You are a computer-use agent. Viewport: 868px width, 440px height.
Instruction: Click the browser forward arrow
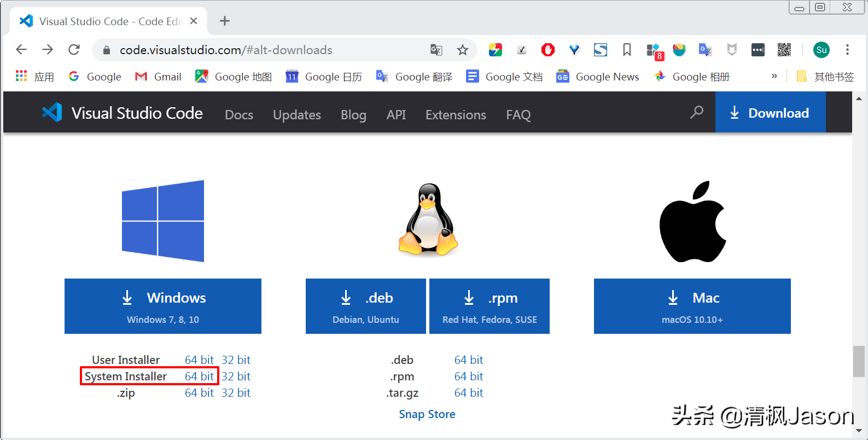[x=48, y=50]
